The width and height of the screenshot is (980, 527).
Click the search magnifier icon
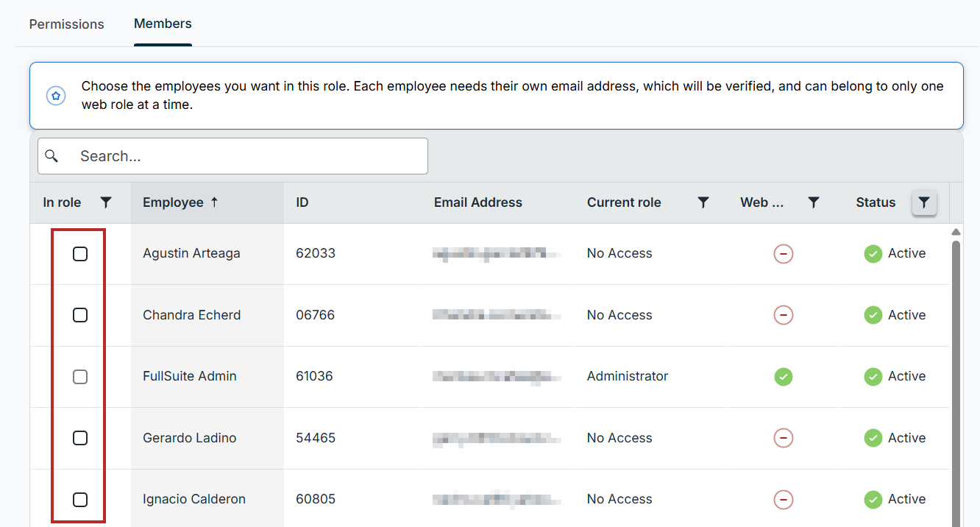pyautogui.click(x=52, y=156)
